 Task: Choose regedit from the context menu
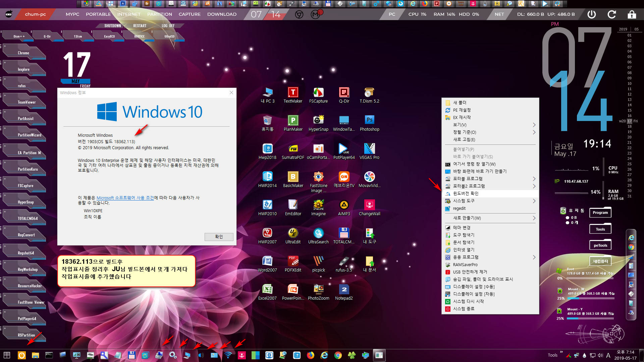click(490, 208)
